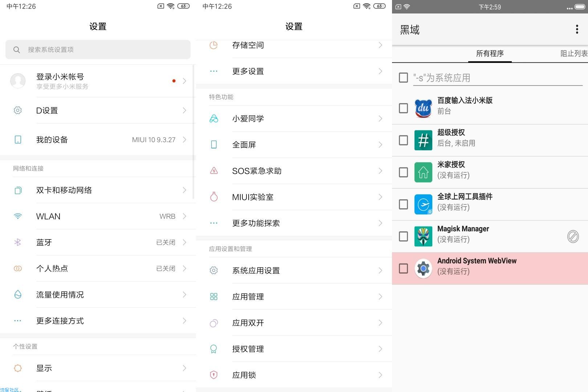This screenshot has width=588, height=392.
Task: Tap the 系统应用设置 gear icon
Action: point(214,270)
